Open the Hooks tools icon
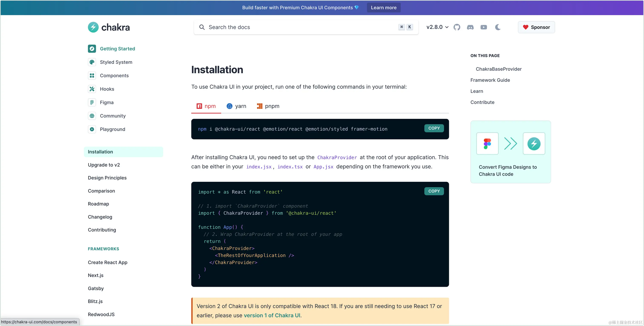This screenshot has height=326, width=644. [92, 89]
